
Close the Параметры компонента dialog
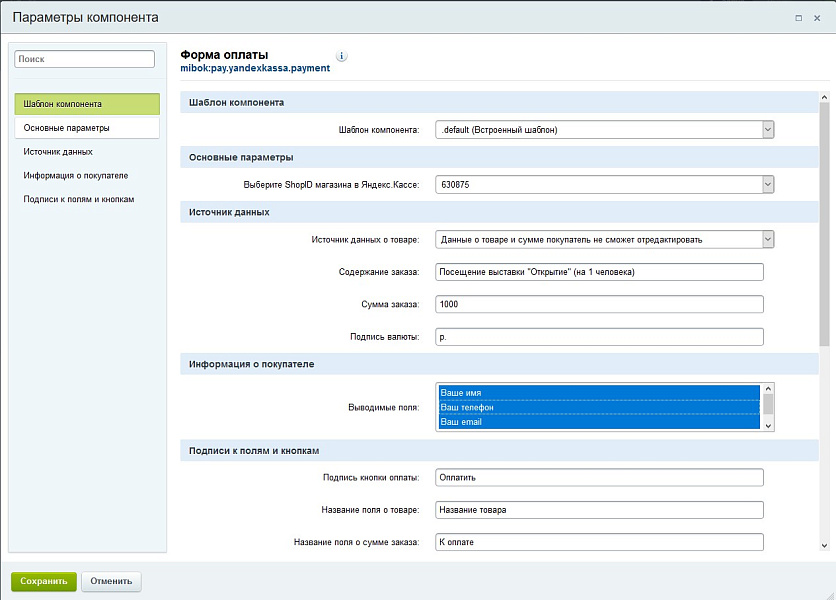point(818,18)
